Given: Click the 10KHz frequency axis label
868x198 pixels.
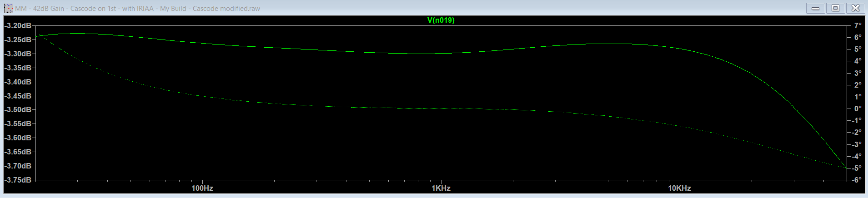Looking at the screenshot, I should point(679,188).
